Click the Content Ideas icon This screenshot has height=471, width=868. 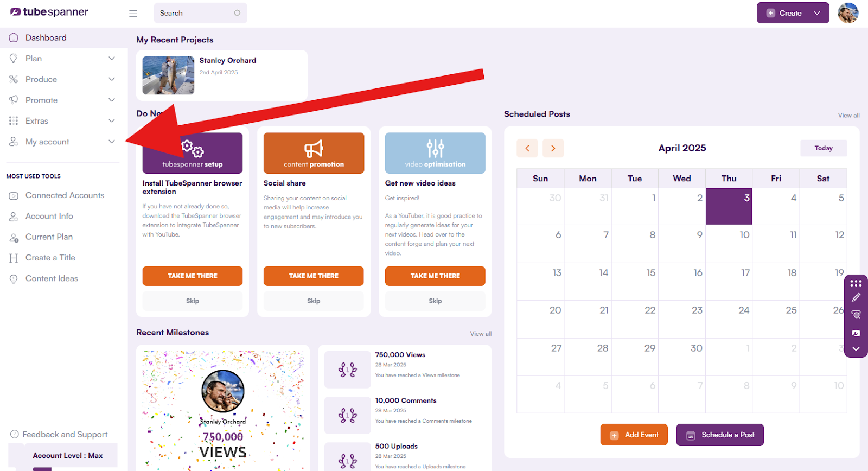14,278
